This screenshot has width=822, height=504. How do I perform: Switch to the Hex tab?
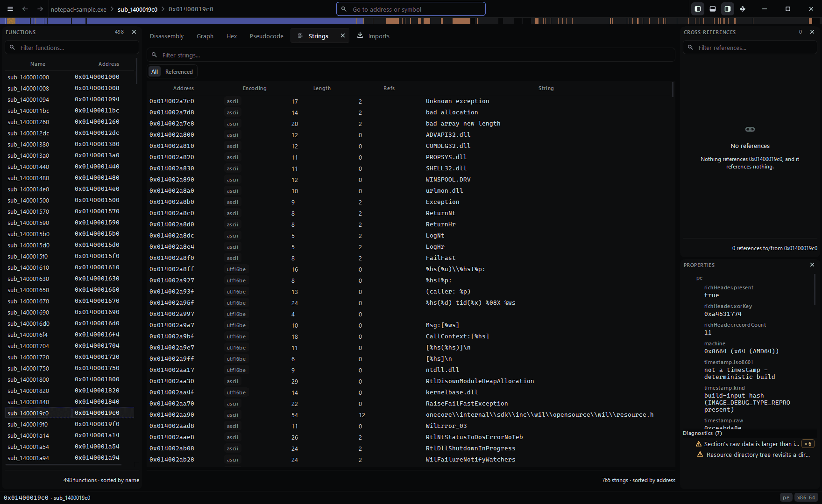point(232,36)
